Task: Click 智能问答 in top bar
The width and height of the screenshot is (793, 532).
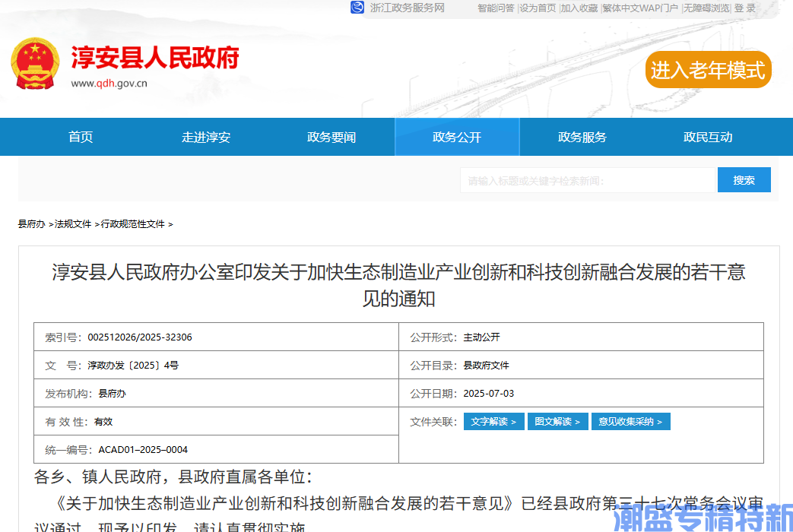Action: [x=496, y=8]
